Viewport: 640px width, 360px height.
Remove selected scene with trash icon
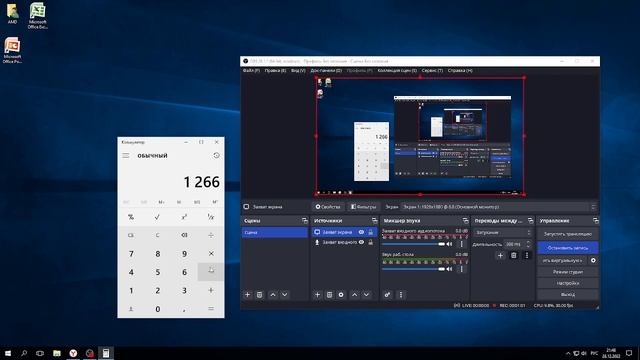click(x=259, y=295)
